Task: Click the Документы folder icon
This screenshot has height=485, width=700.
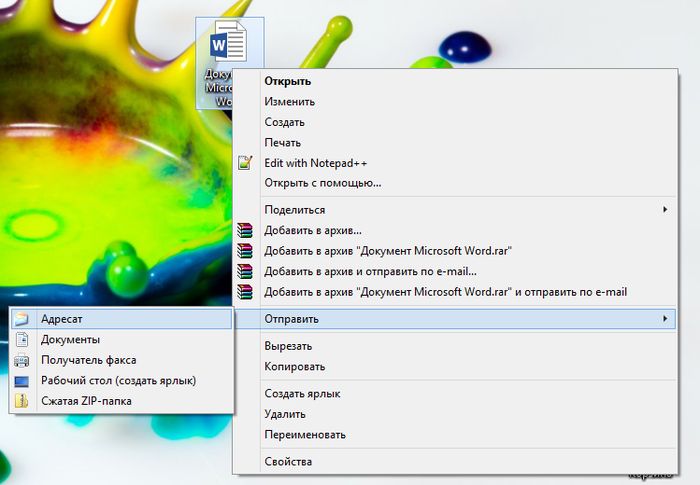Action: pyautogui.click(x=22, y=340)
